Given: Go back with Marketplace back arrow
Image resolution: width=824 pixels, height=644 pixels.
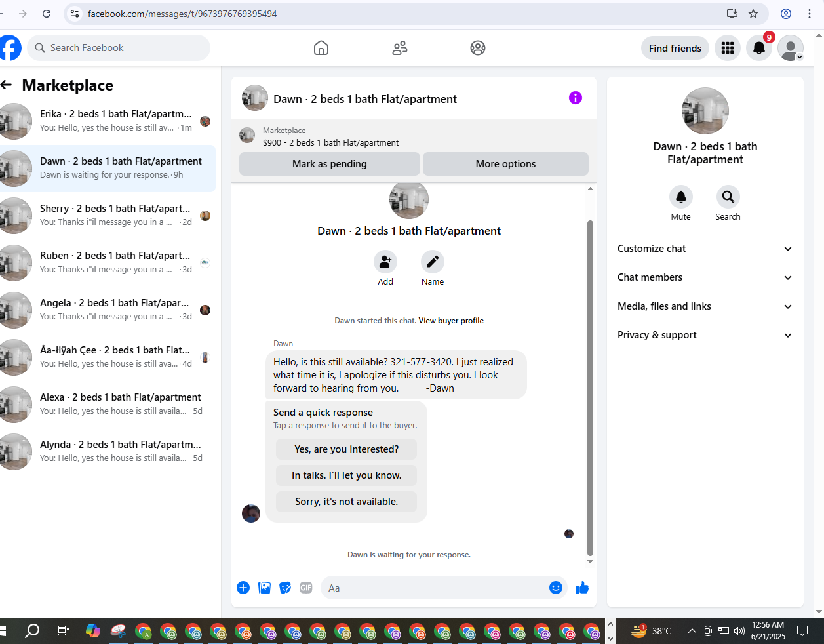Looking at the screenshot, I should click(x=7, y=85).
